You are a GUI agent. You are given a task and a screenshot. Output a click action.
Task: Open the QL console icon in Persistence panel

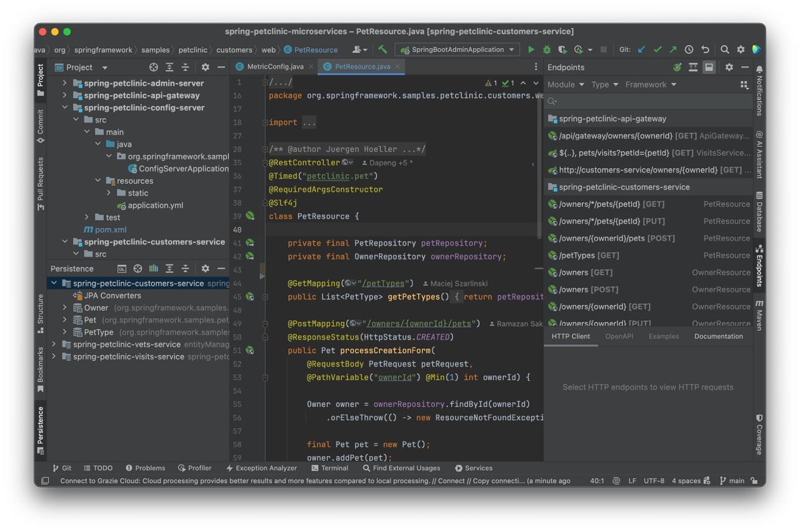(122, 268)
